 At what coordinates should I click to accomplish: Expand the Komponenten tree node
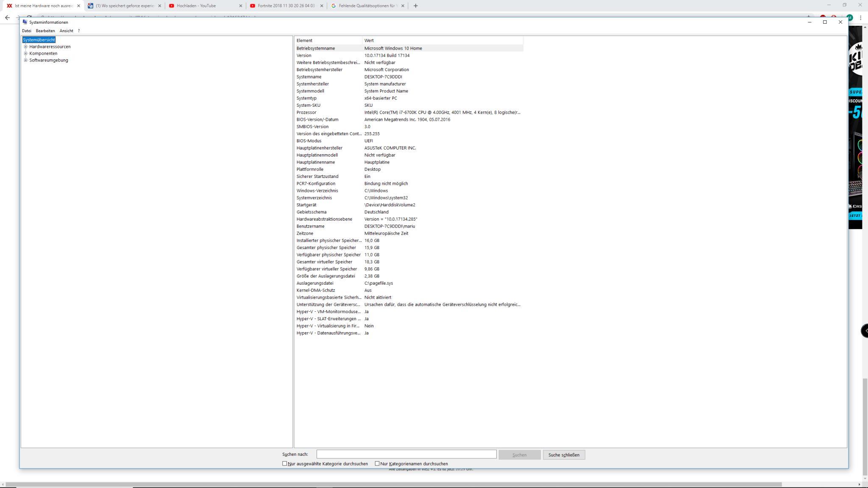(26, 53)
